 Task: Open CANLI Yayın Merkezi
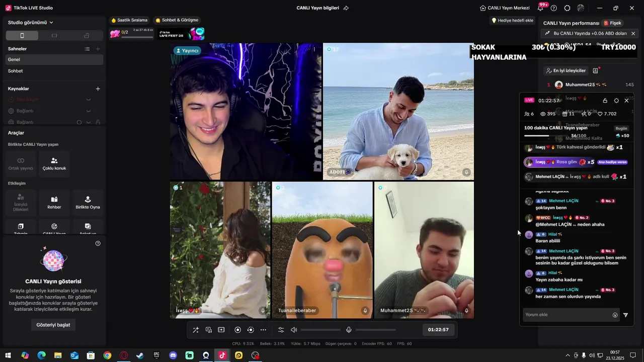tap(505, 8)
